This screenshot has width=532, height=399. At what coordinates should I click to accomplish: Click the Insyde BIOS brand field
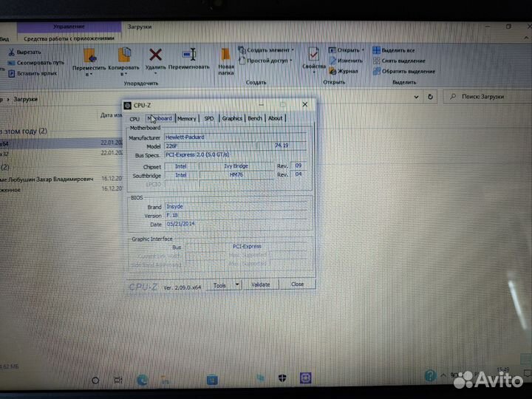[236, 206]
